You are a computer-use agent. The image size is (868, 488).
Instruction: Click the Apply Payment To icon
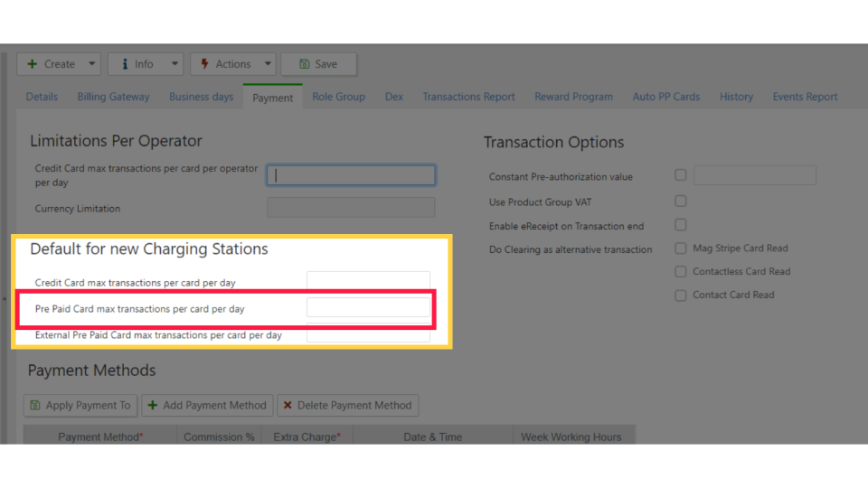35,405
